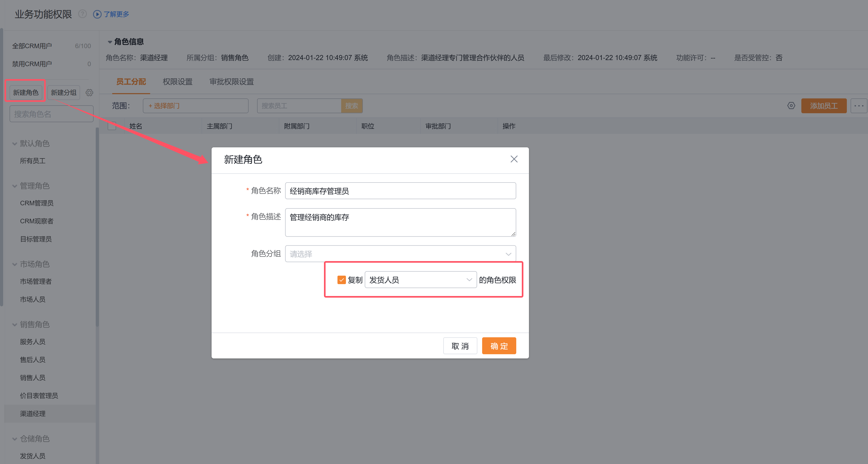Click the play icon beside 了解更多

click(97, 14)
